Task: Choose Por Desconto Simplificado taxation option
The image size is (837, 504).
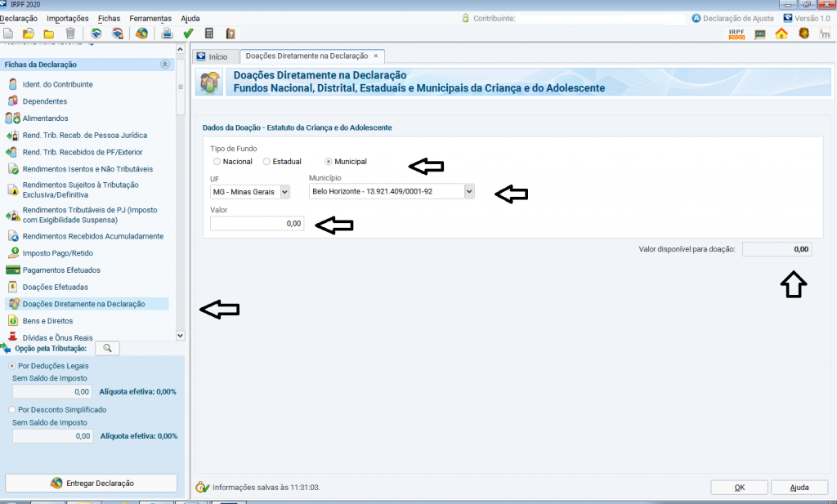Action: pyautogui.click(x=11, y=409)
